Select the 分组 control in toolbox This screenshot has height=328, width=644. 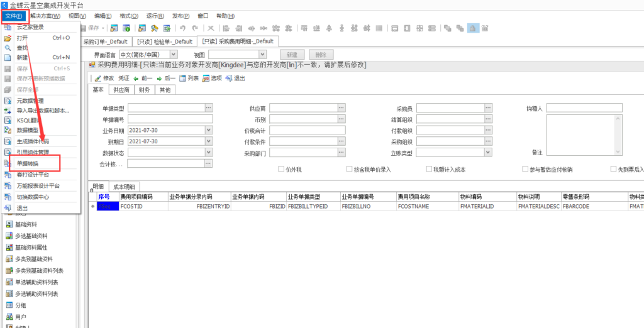9,305
